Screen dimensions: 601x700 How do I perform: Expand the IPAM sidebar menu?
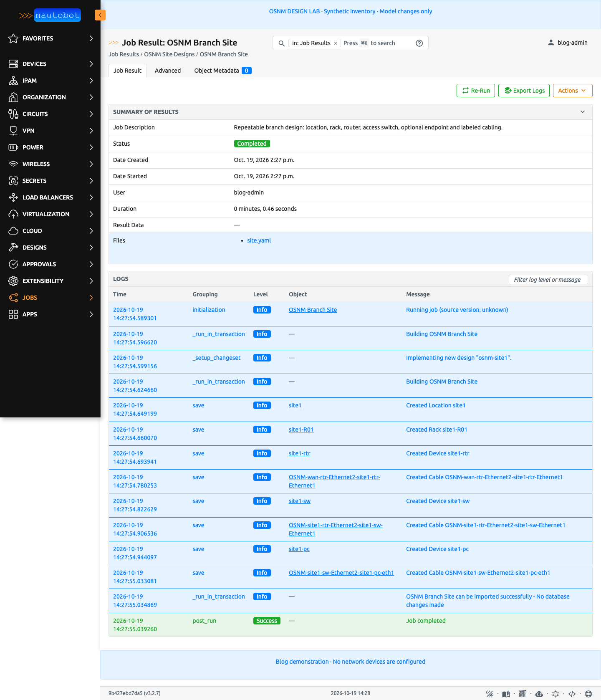(50, 81)
